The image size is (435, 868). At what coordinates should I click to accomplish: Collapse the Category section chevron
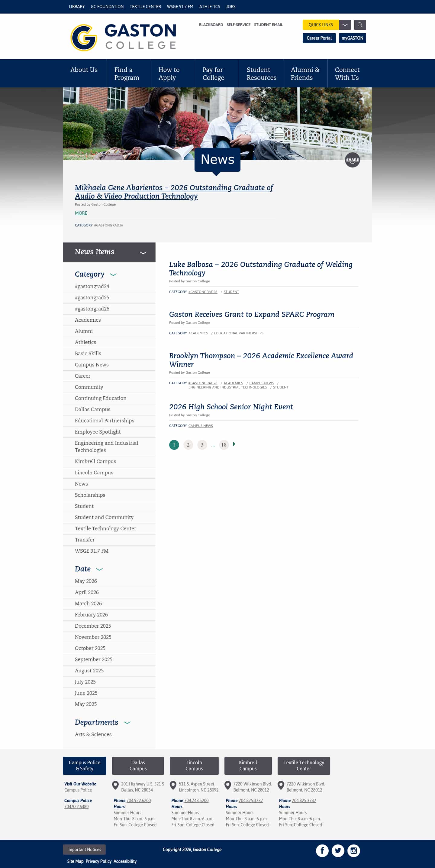113,275
